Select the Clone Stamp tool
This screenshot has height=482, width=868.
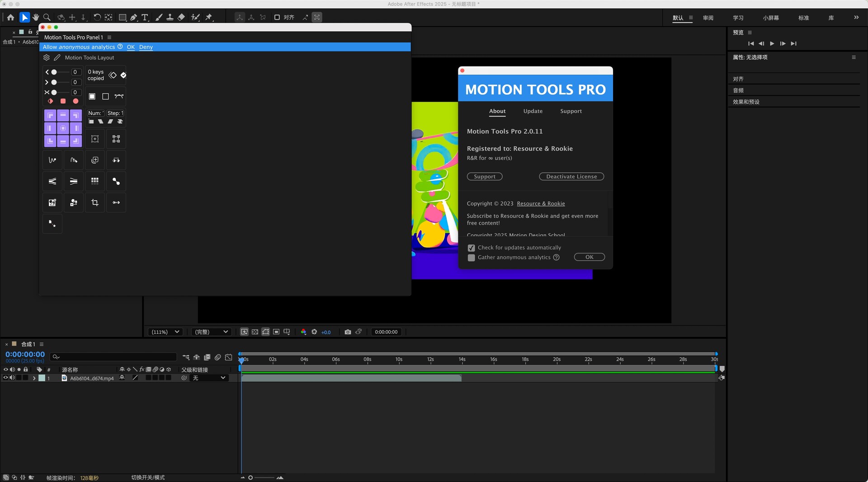[x=170, y=17]
